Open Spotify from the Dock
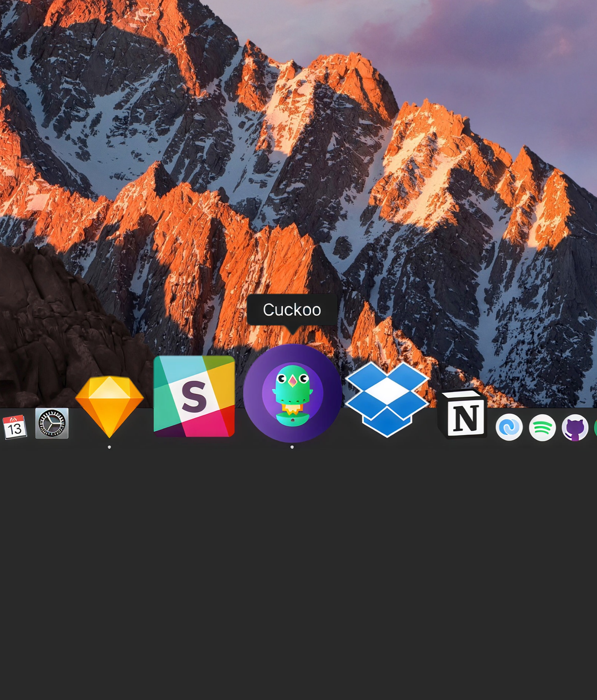The image size is (597, 700). tap(542, 427)
